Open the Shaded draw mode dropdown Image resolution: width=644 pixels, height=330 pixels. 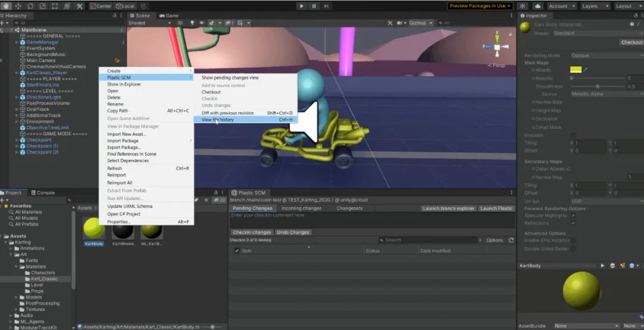pos(149,23)
